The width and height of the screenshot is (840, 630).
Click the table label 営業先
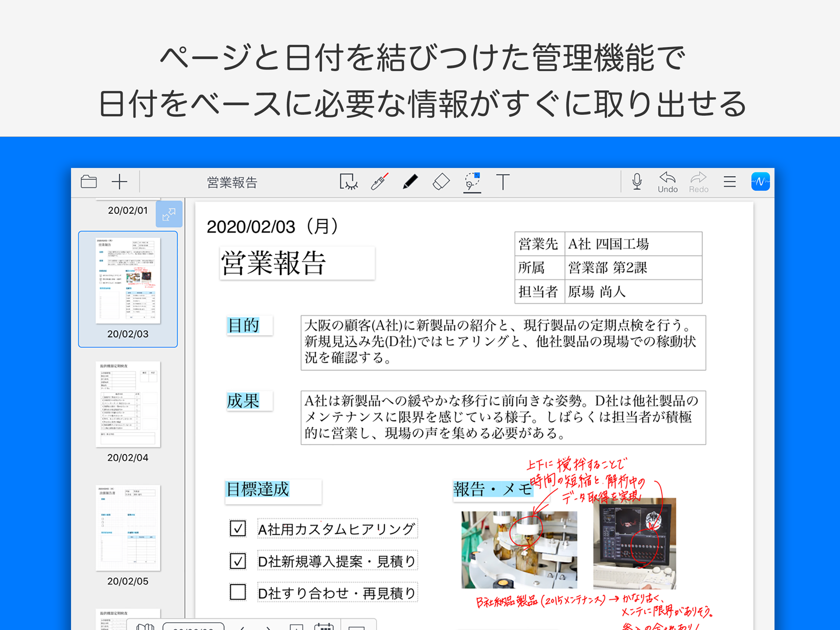coord(540,244)
